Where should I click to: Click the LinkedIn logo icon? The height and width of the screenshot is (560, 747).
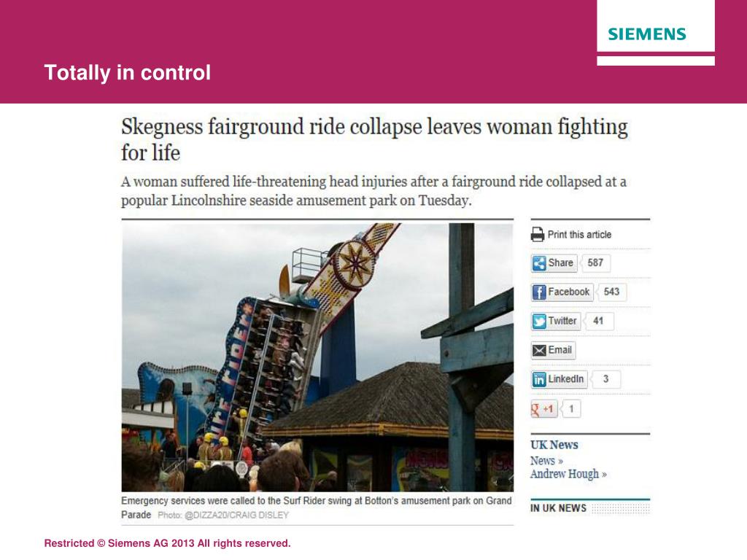click(539, 379)
